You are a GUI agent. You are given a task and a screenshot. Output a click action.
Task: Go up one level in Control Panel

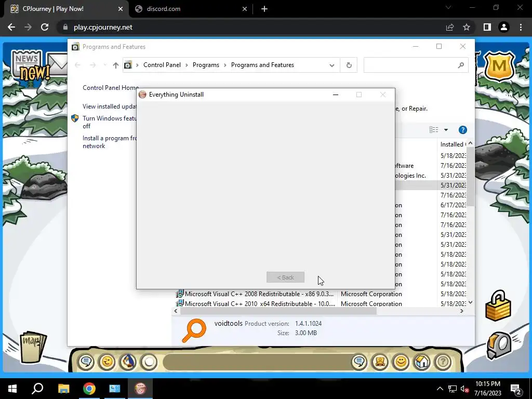[116, 65]
